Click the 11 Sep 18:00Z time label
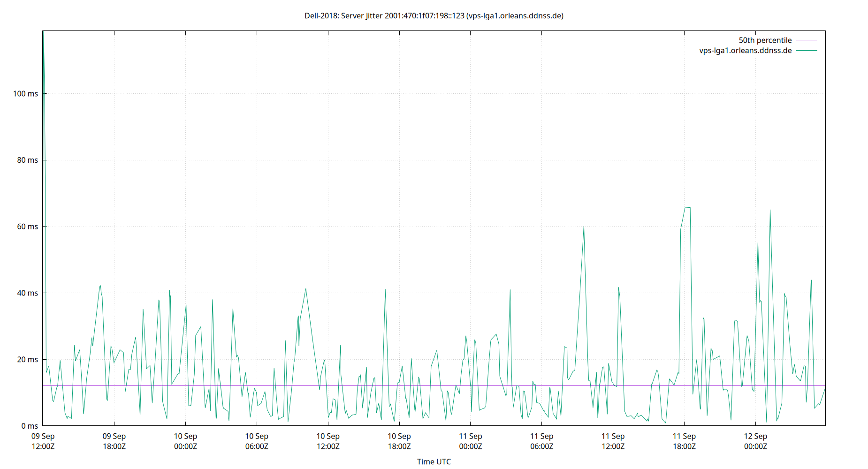The width and height of the screenshot is (868, 469). (x=685, y=441)
